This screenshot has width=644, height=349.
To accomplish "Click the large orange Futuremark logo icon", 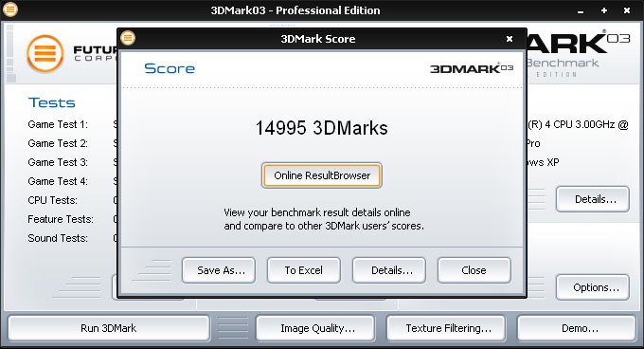I will [45, 54].
